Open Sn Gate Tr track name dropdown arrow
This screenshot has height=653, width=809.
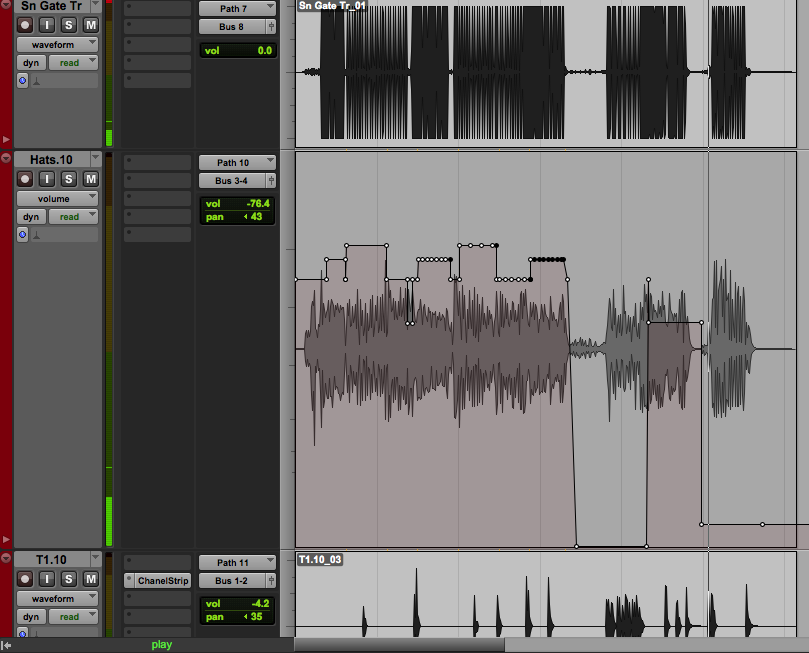coord(95,5)
